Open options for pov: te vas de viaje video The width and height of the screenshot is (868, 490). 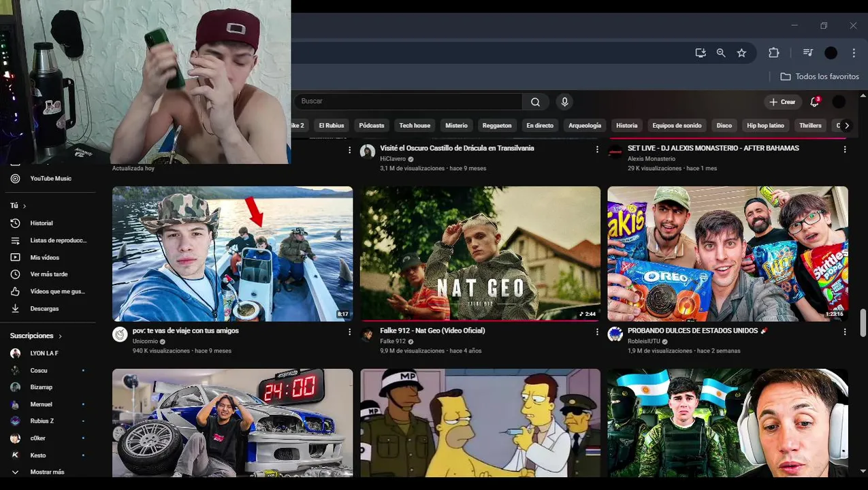pyautogui.click(x=349, y=331)
